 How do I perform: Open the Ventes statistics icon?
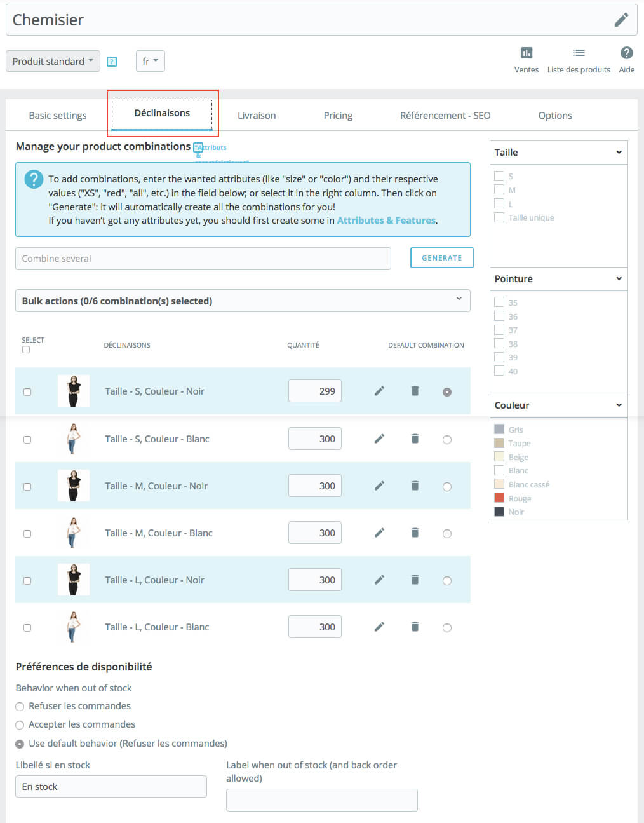pos(526,53)
